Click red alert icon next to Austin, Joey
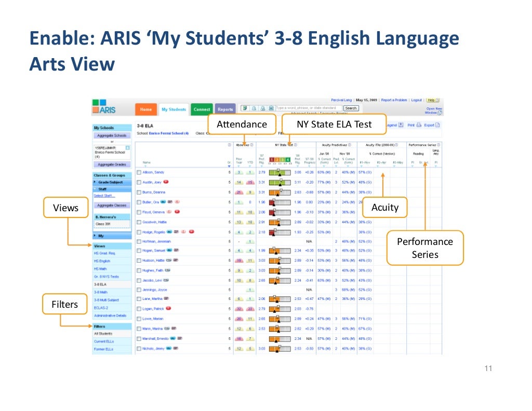Screen dimensions: 532x411 [x=166, y=182]
